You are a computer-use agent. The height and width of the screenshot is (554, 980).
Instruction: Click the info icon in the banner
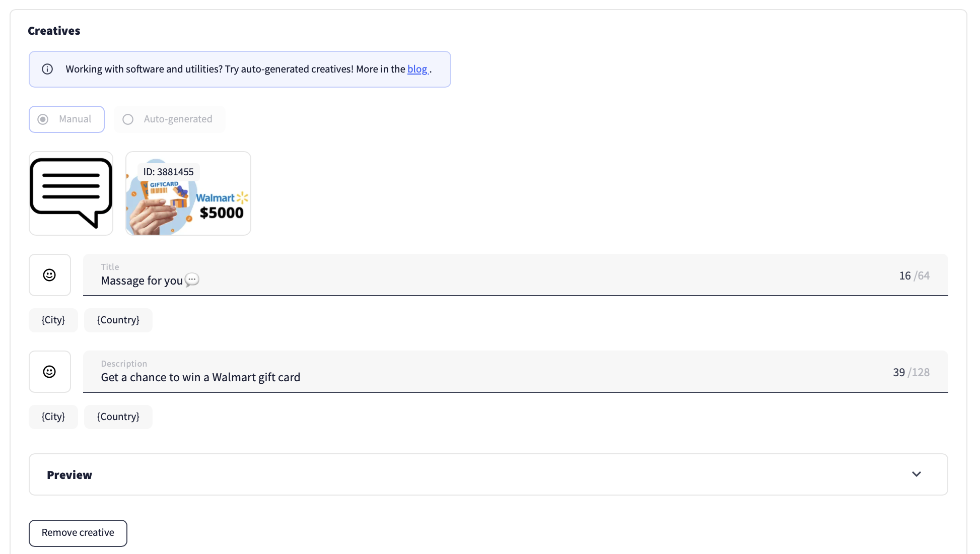point(47,69)
